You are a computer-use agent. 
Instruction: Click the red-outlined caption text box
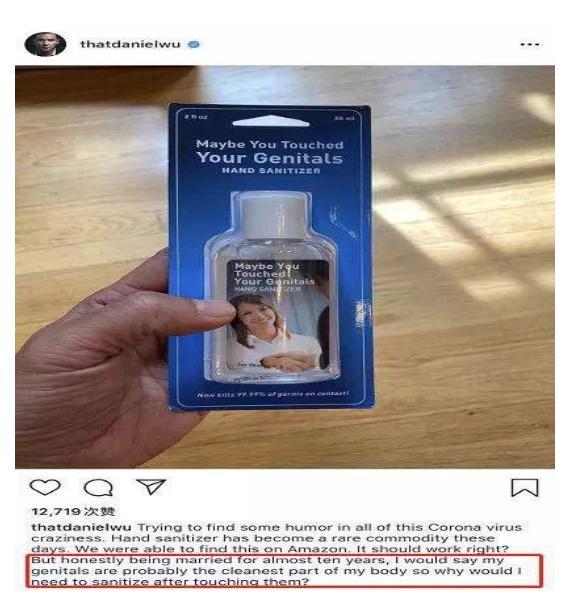click(x=284, y=571)
